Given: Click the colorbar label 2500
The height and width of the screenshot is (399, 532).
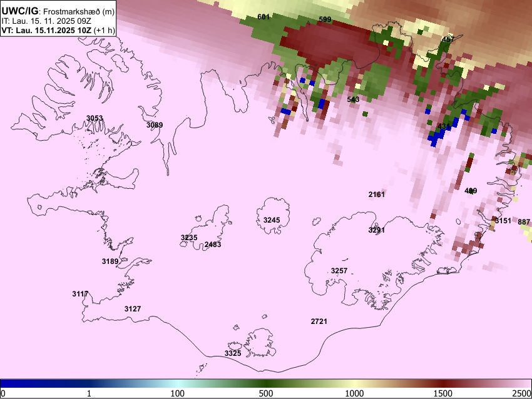Looking at the screenshot, I should pyautogui.click(x=523, y=393).
